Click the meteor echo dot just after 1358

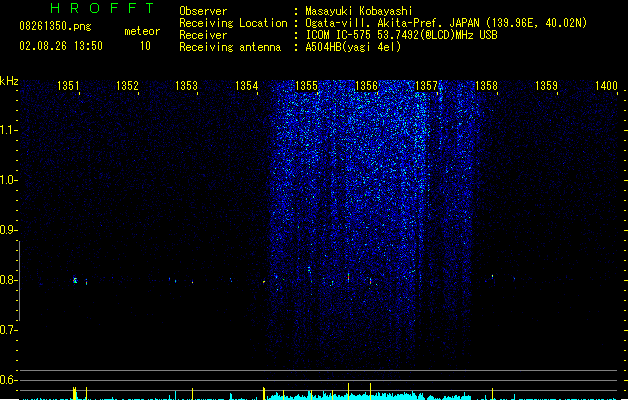point(493,276)
